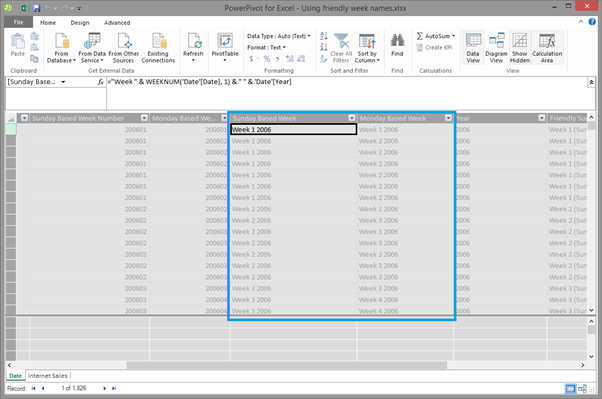Toggle the Calculation Area
Viewport: 602px width, 399px height.
pyautogui.click(x=547, y=48)
